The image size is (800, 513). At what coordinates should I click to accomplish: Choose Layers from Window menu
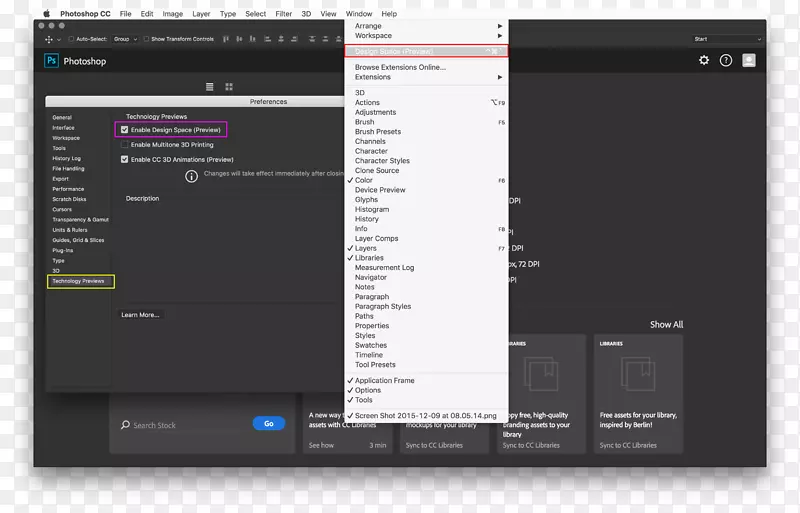[x=366, y=248]
